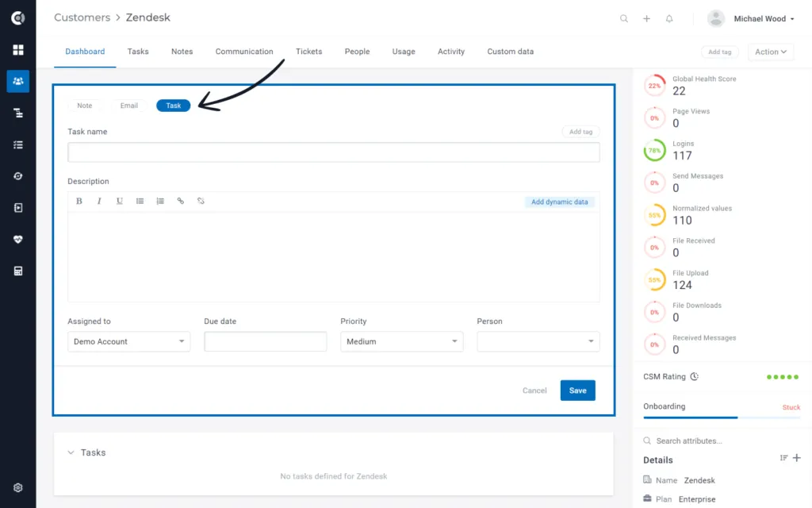812x508 pixels.
Task: Insert a bulleted list in Description
Action: pyautogui.click(x=140, y=201)
